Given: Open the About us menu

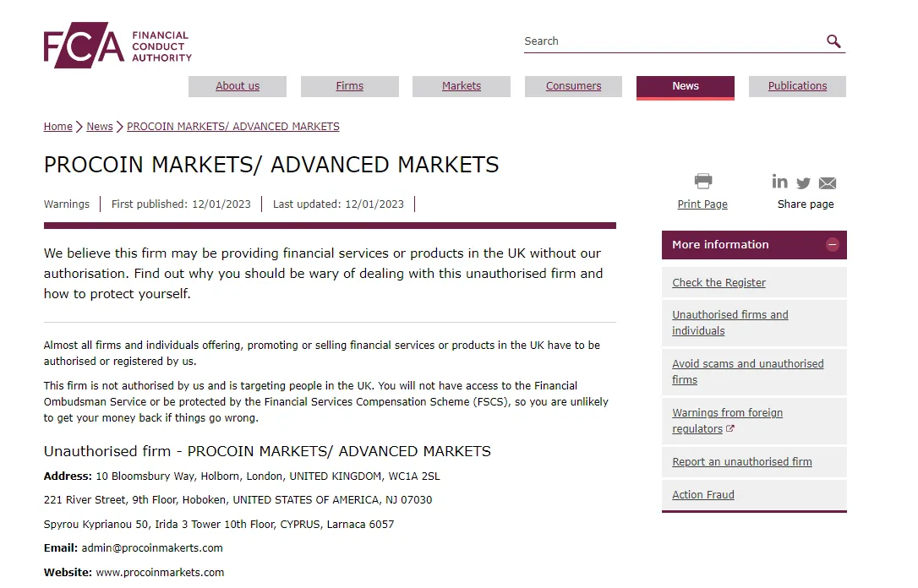Looking at the screenshot, I should [x=238, y=86].
